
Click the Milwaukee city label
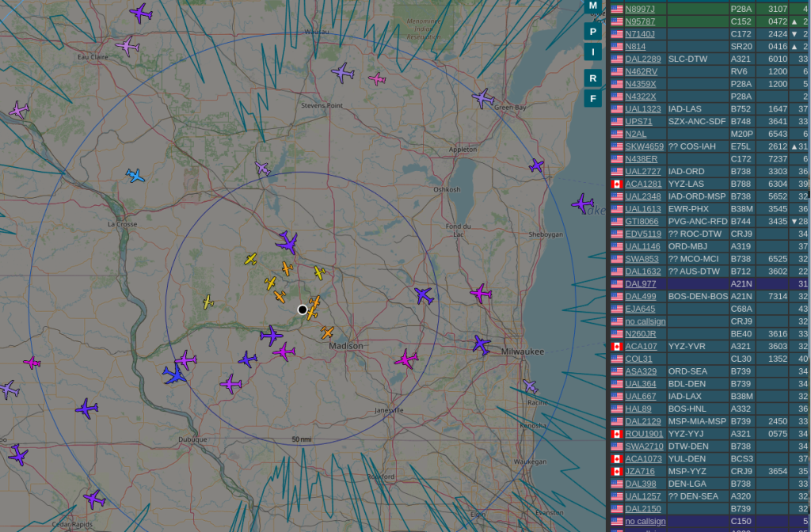click(x=523, y=351)
